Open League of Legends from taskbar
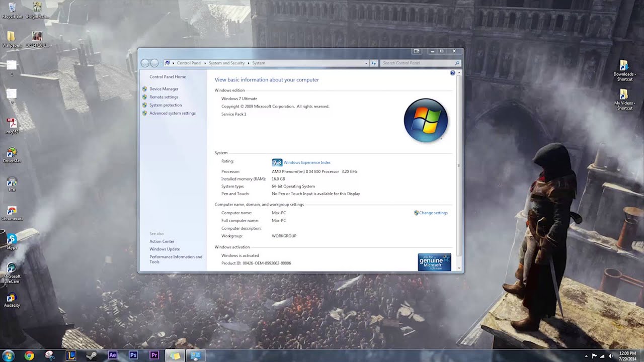 tap(70, 355)
